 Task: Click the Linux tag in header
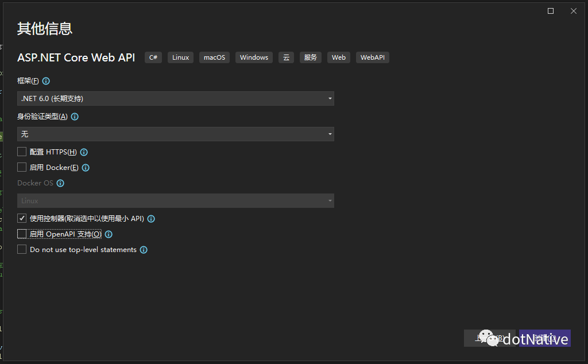[x=180, y=57]
